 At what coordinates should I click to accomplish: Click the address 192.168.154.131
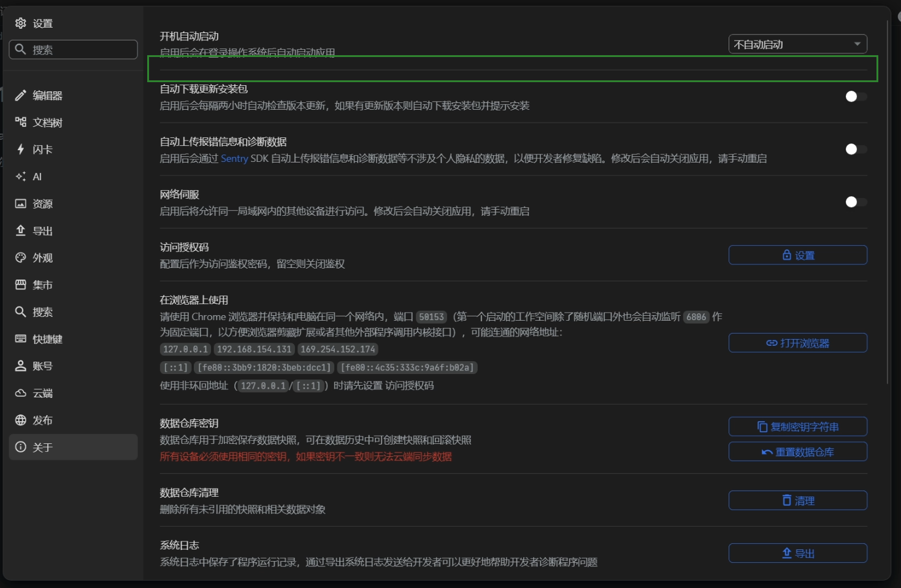tap(254, 349)
